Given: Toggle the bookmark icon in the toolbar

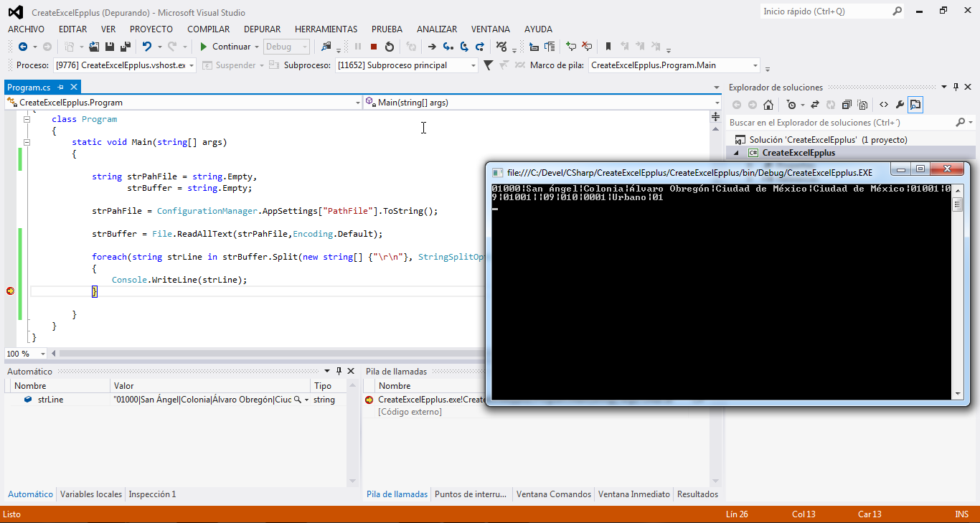Looking at the screenshot, I should coord(608,47).
